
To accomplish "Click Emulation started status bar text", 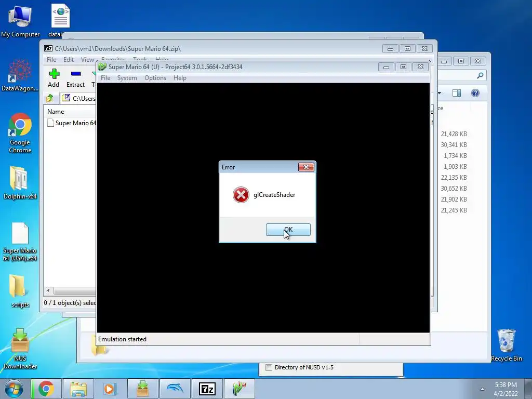I will [x=122, y=339].
